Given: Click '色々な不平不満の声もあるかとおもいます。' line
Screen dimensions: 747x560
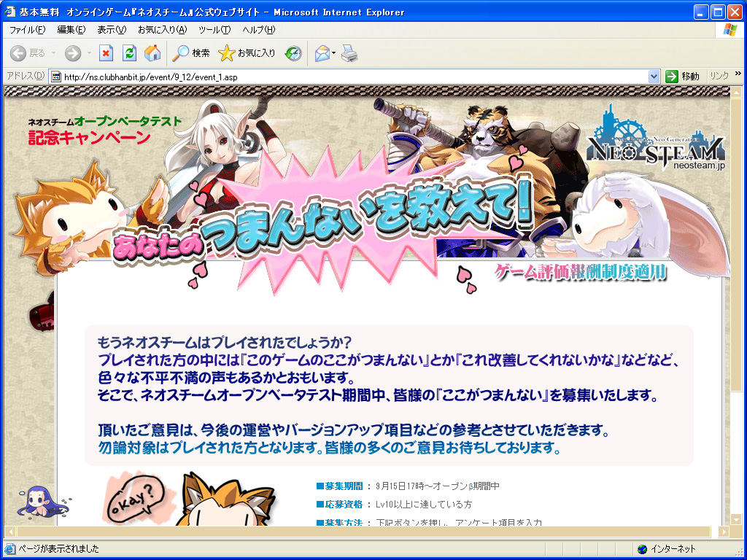Looking at the screenshot, I should pos(226,378).
